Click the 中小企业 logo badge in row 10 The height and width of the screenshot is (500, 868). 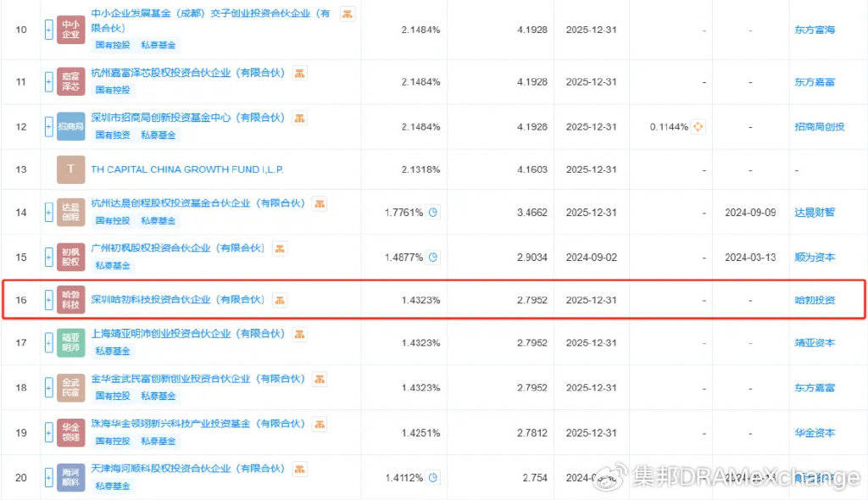click(x=71, y=30)
